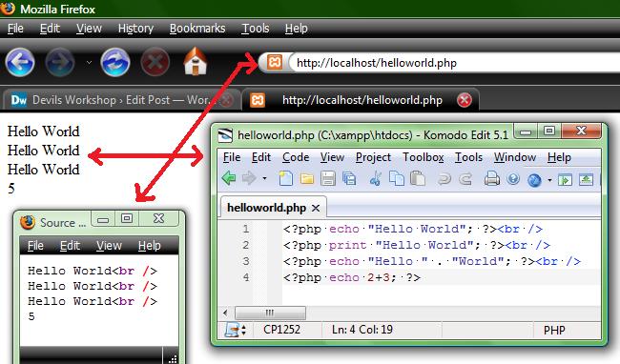
Task: Click the Firefox Stop loading button
Action: 155,62
